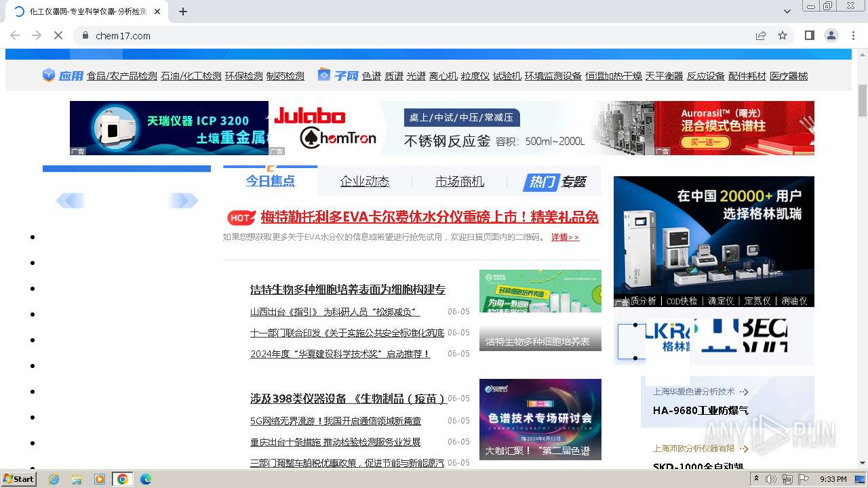This screenshot has width=868, height=488.
Task: Bookmark this page with the star icon
Action: (783, 35)
